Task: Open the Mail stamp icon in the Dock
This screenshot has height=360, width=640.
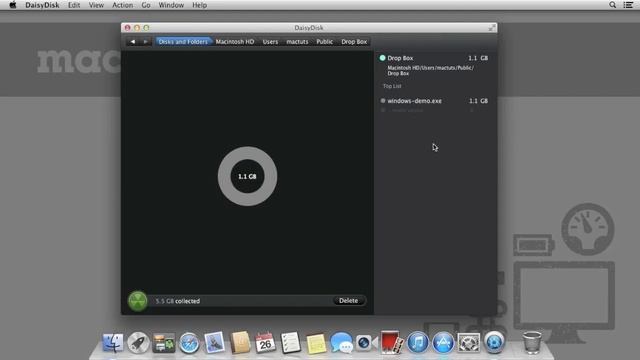Action: (x=214, y=342)
